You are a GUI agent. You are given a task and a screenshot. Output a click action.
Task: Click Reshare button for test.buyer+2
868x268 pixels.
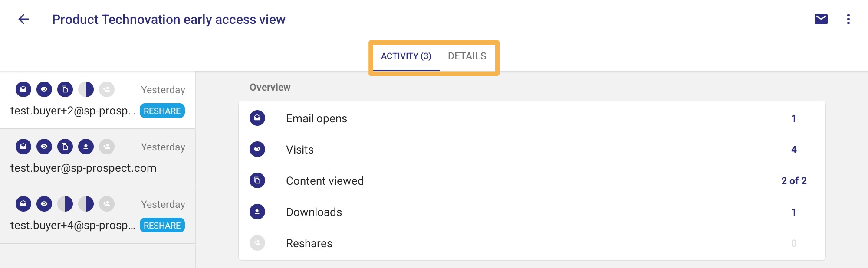(162, 111)
